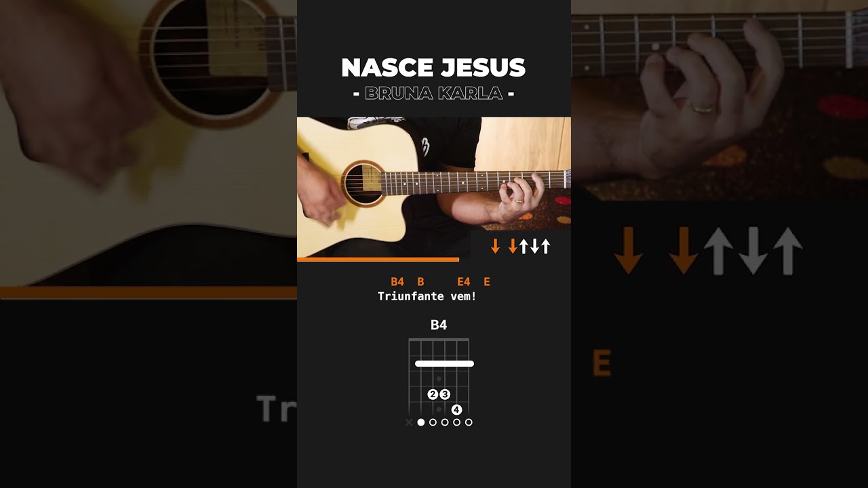Click the orange B chord label above 'Triunfante'
The width and height of the screenshot is (868, 488).
click(x=420, y=282)
